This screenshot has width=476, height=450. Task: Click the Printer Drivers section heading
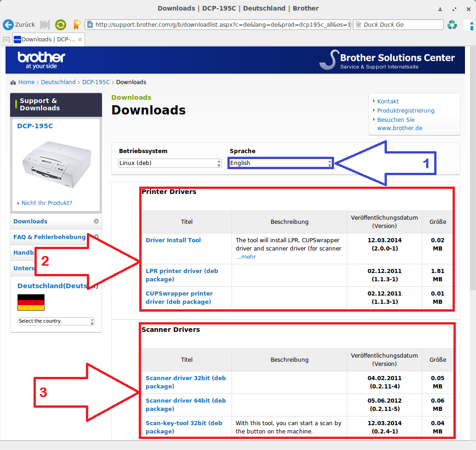point(169,192)
